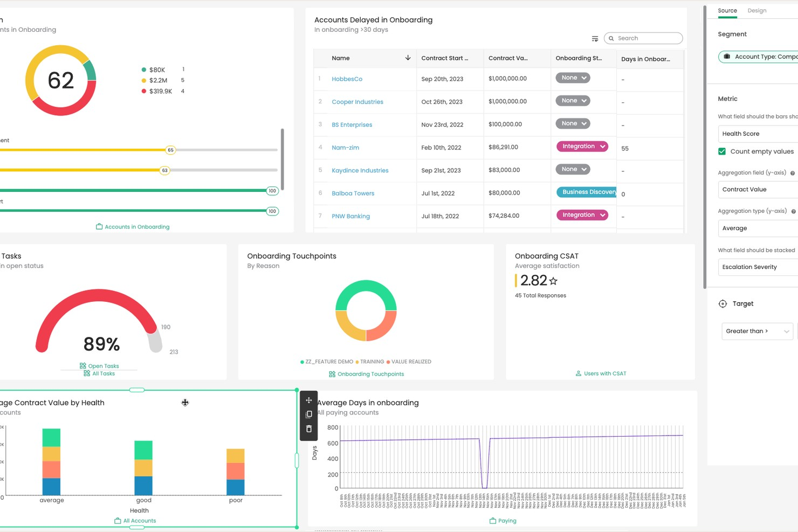This screenshot has width=798, height=532.
Task: Click the briefcase icon next to Paying
Action: (x=492, y=521)
